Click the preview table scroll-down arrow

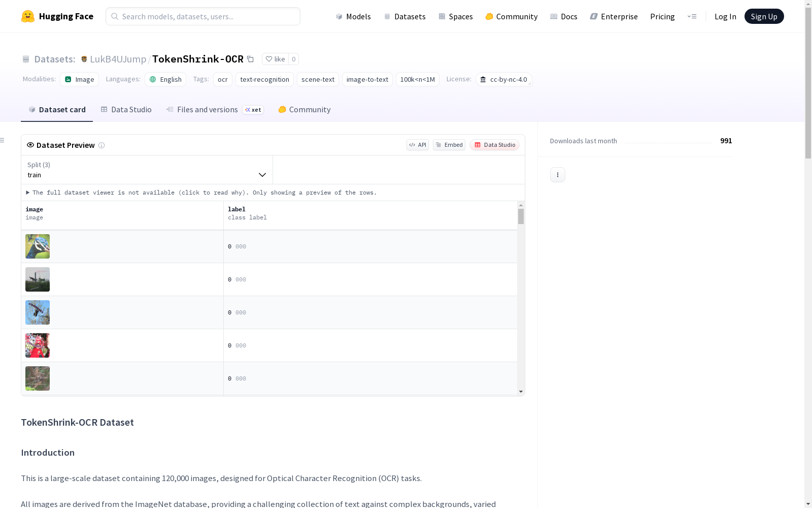[521, 392]
